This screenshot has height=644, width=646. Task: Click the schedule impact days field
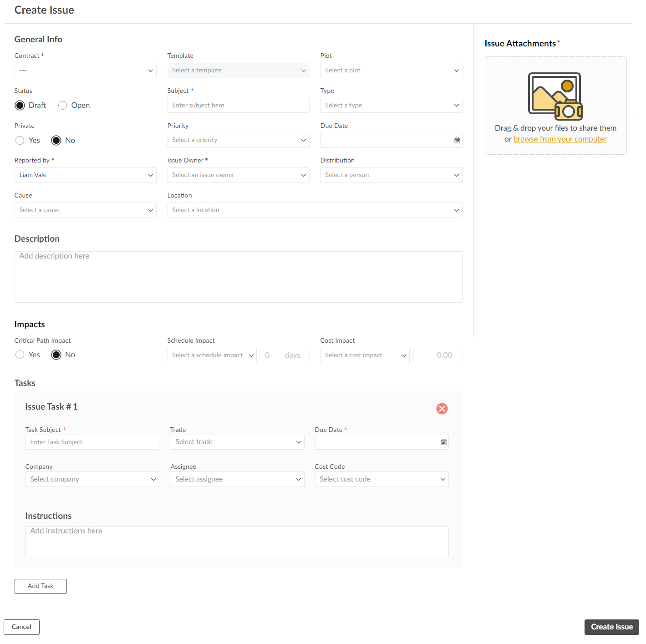285,355
